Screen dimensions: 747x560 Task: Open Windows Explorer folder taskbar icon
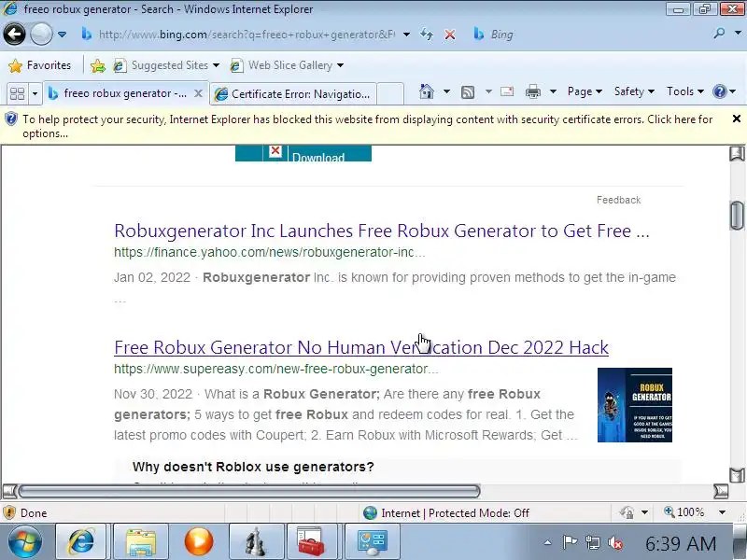point(141,541)
